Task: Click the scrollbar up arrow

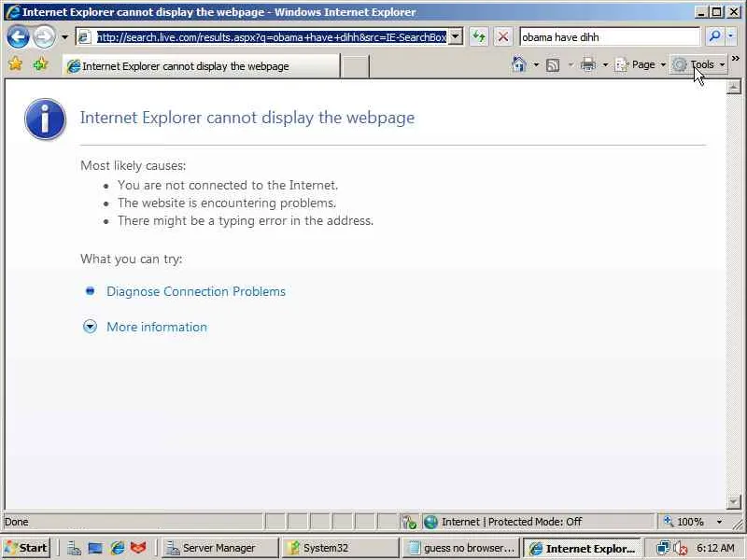Action: (x=734, y=87)
